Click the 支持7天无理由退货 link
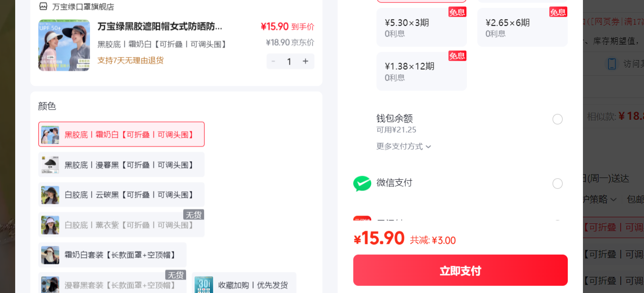 point(130,60)
